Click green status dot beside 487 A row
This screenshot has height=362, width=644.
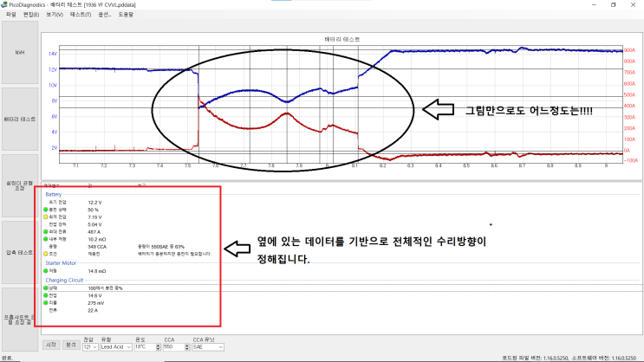click(x=46, y=232)
